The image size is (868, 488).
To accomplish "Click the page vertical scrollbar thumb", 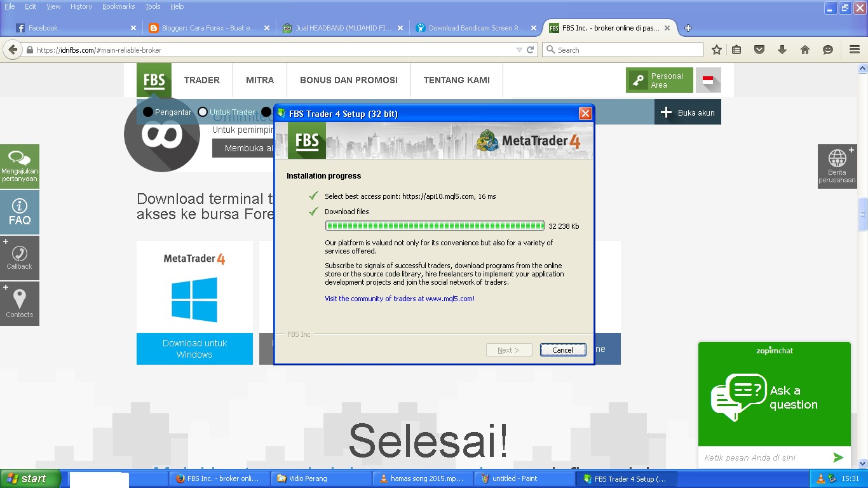I will pos(862,214).
